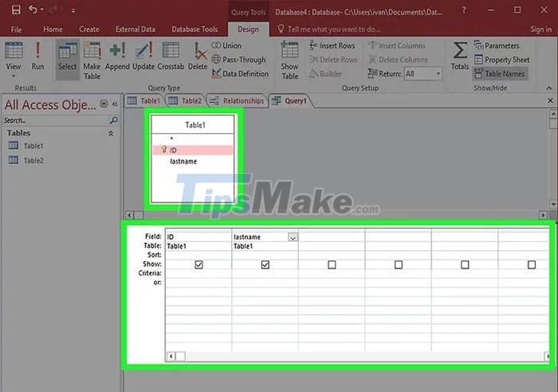Open the Return All combo box
Viewport: 558px width, 392px height.
coord(423,73)
